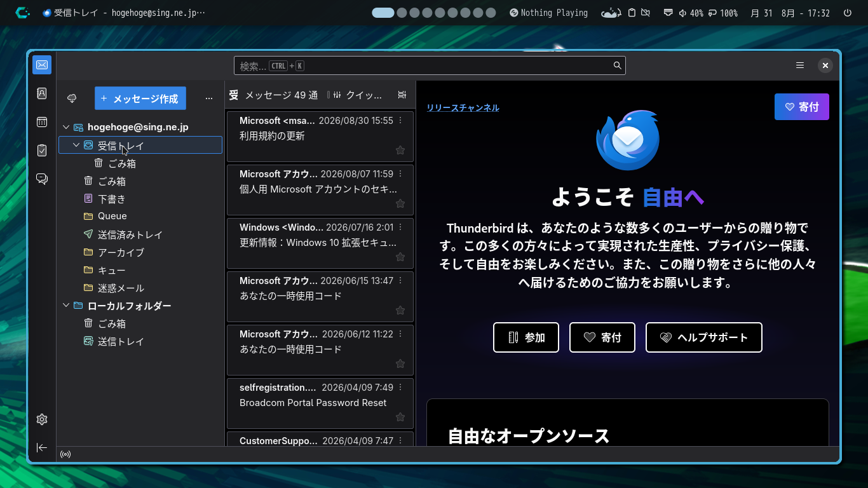Viewport: 868px width, 488px height.
Task: Click the Thunderbird logo image
Action: point(628,140)
